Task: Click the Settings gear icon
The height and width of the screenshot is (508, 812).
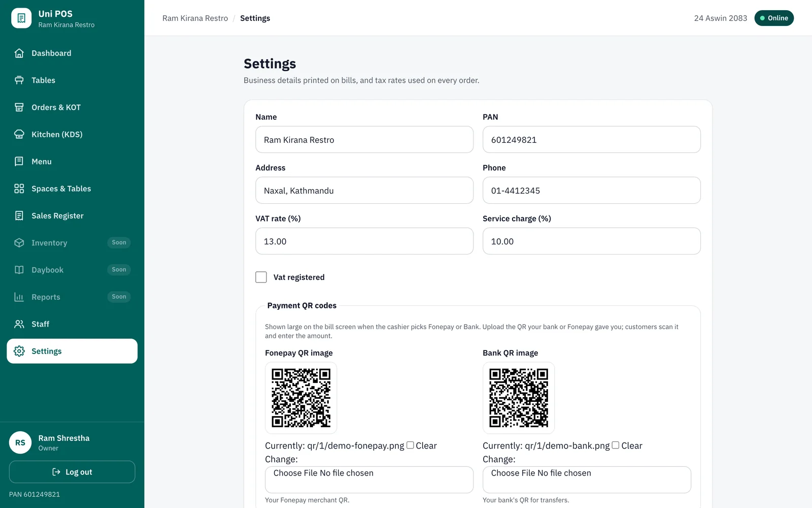Action: (19, 351)
